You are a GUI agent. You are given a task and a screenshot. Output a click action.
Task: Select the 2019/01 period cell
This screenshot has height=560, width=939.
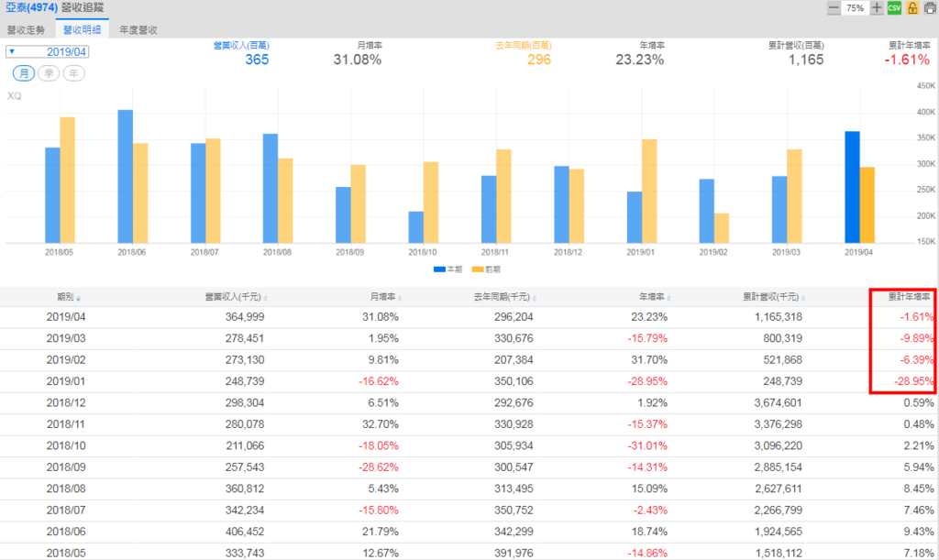[66, 381]
